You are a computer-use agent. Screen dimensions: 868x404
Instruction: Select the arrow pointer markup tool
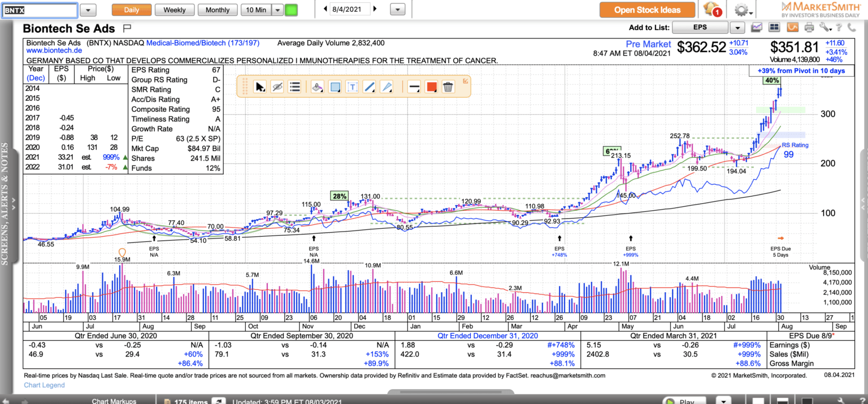260,87
